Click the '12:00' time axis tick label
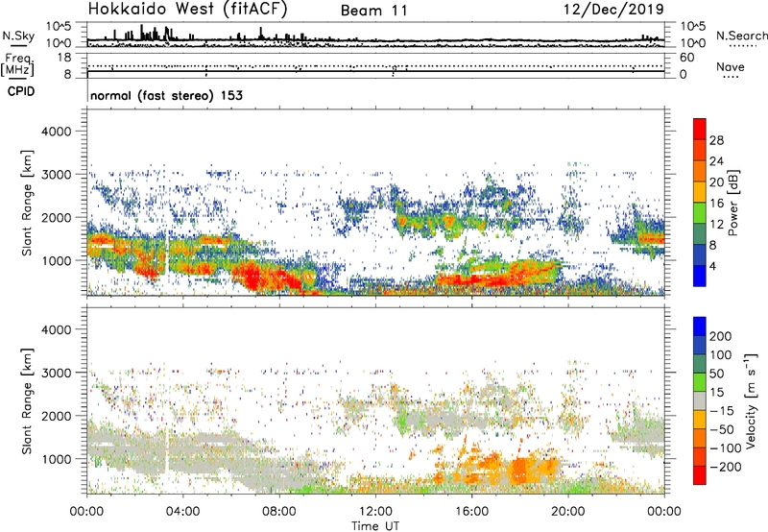Viewport: 768px width, 532px height. [375, 512]
